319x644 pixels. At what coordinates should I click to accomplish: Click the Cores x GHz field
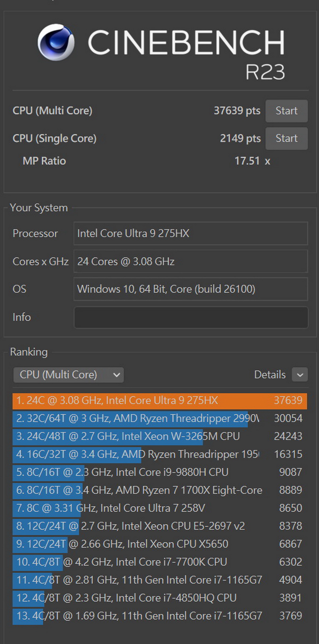191,262
